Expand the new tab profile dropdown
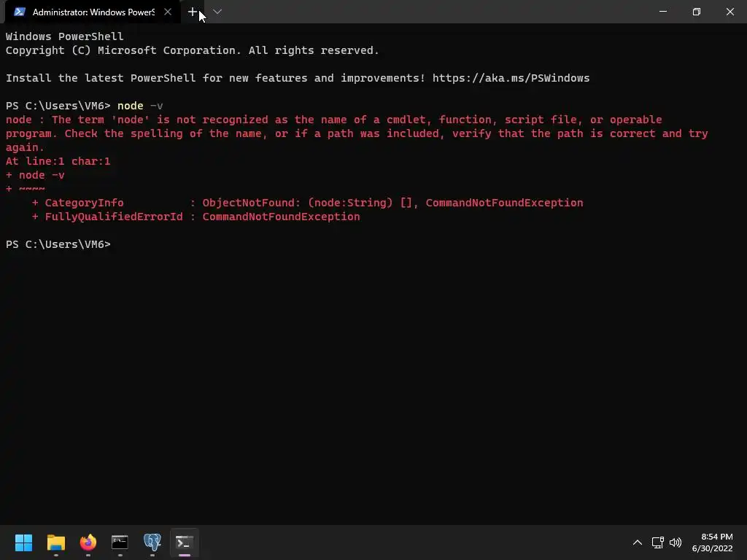This screenshot has width=747, height=560. click(217, 12)
